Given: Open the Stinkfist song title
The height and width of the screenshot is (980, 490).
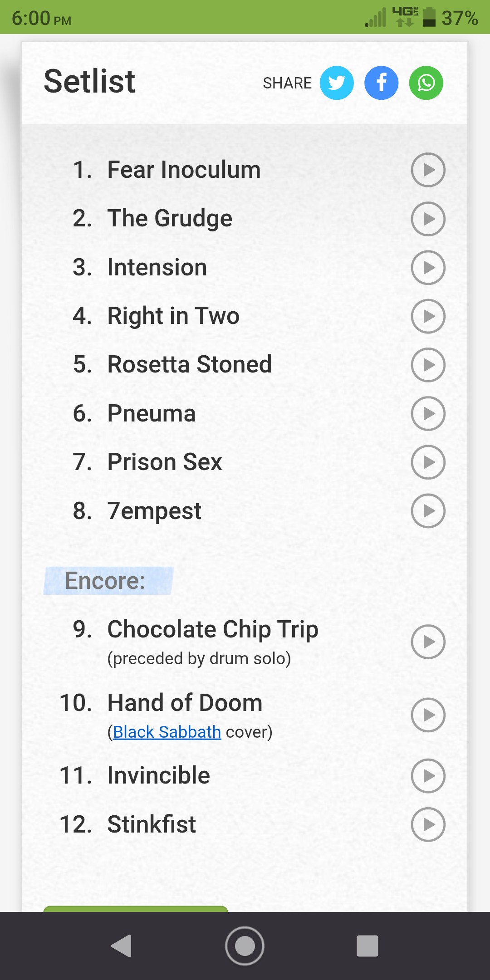Looking at the screenshot, I should click(152, 824).
